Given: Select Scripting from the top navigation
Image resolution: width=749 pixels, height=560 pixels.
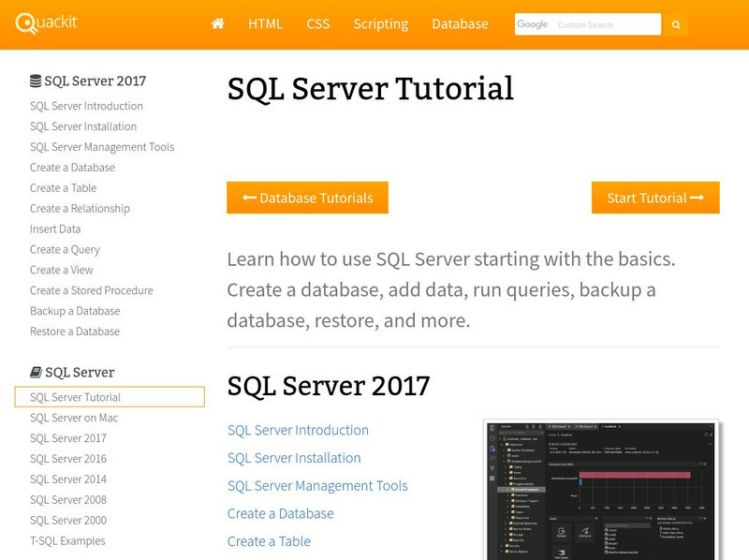Looking at the screenshot, I should pos(380,24).
